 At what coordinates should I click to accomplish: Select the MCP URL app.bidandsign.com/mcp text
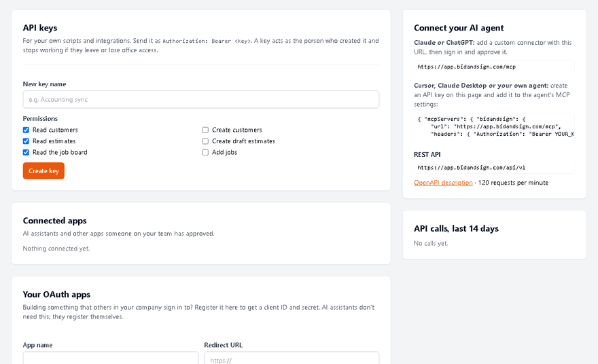point(466,67)
